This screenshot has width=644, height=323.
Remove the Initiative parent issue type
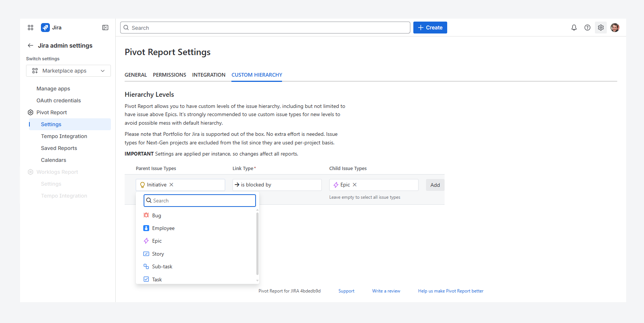(172, 185)
